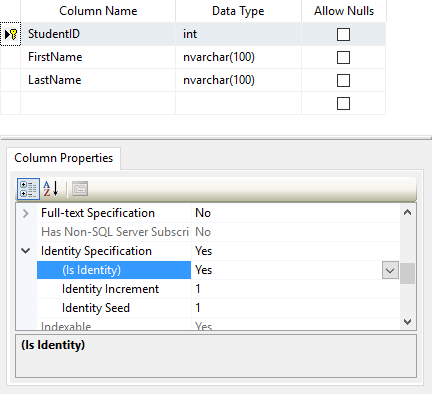The height and width of the screenshot is (394, 432).
Task: Sort properties with the Alphabetical icon
Action: click(51, 189)
